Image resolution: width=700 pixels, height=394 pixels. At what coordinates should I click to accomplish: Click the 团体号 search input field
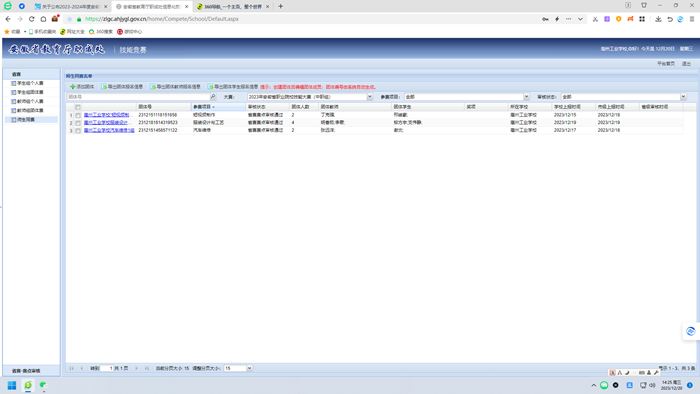pos(138,96)
